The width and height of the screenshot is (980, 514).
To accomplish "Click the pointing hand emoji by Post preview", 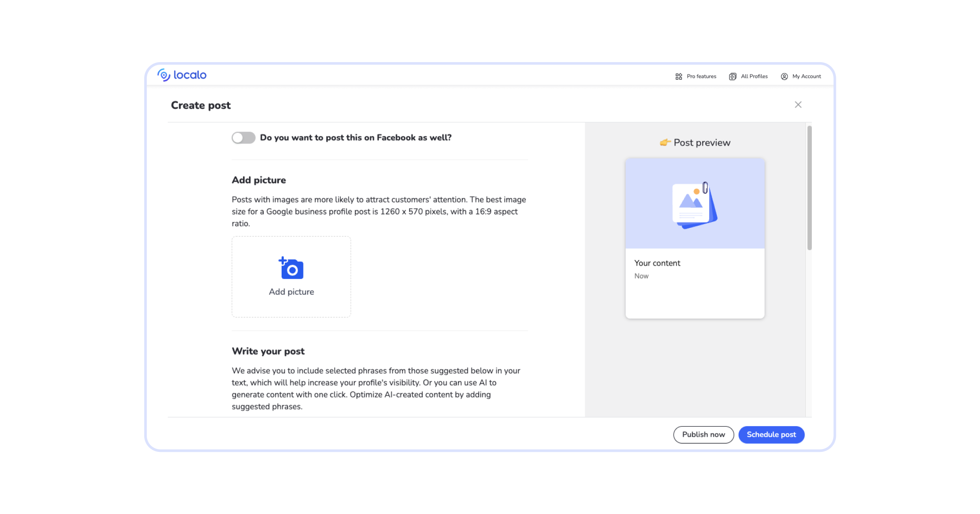I will point(665,143).
